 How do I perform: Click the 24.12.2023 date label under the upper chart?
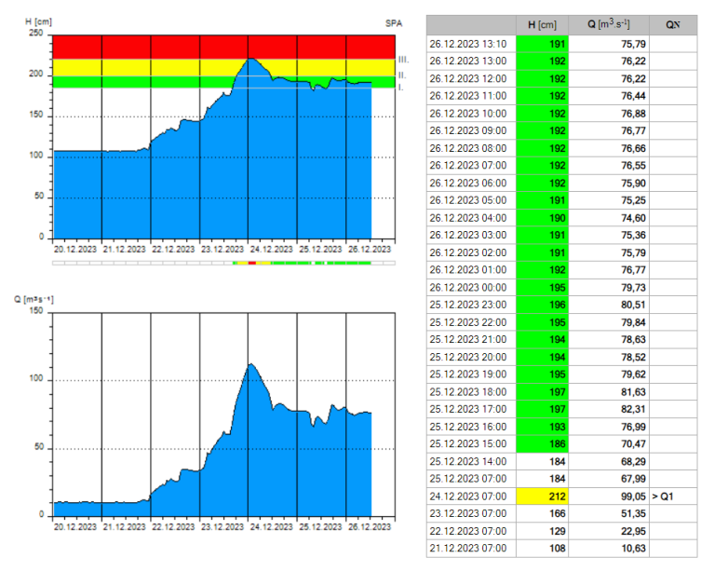pyautogui.click(x=272, y=249)
